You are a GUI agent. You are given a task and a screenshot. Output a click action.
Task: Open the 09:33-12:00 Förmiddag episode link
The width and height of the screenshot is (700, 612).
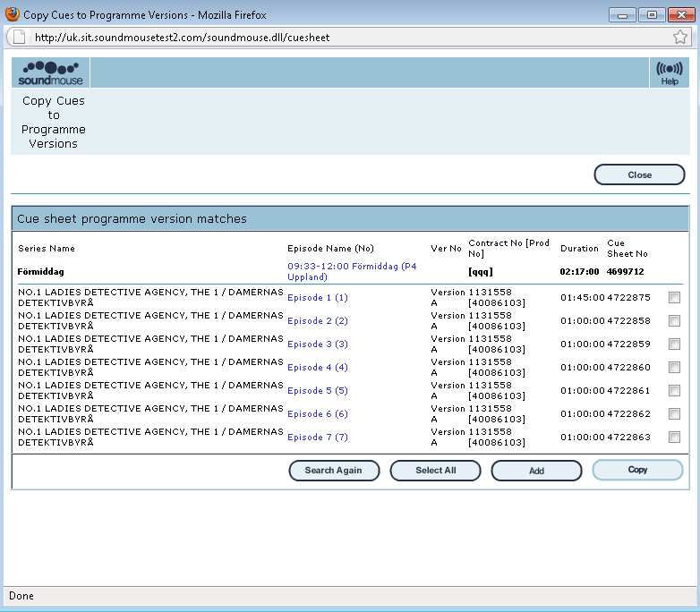pos(352,271)
